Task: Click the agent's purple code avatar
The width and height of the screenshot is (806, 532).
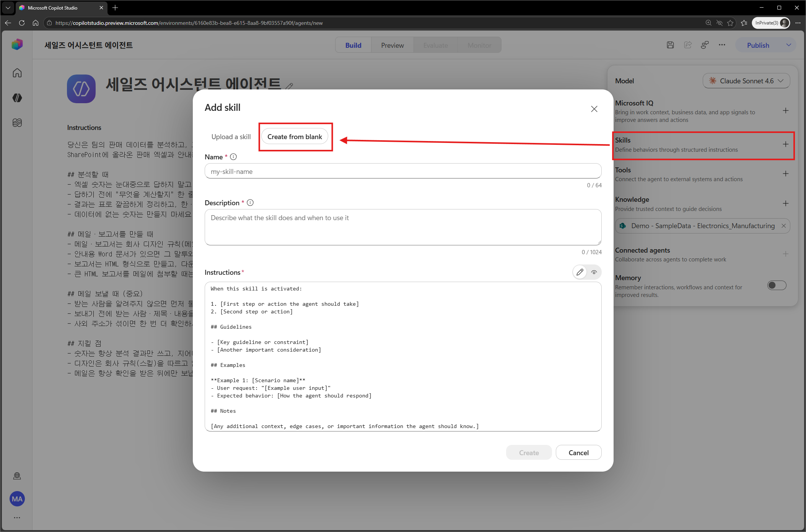Action: [81, 89]
